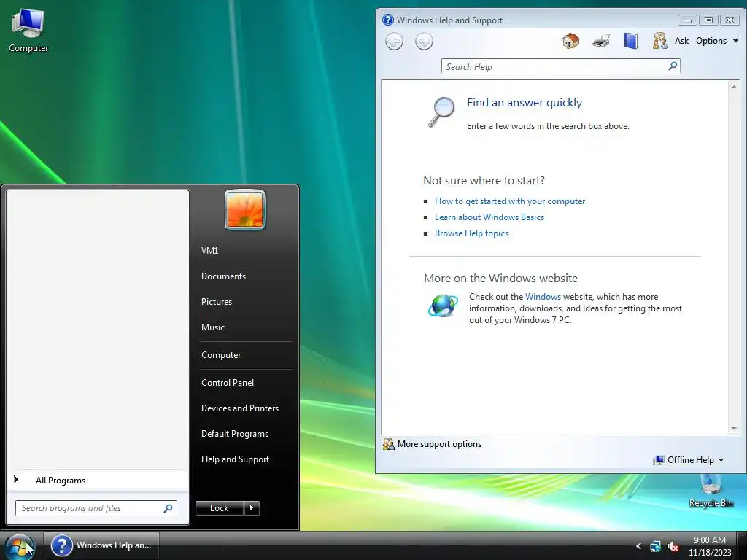
Task: Click the Back arrow in Help window
Action: coord(394,42)
